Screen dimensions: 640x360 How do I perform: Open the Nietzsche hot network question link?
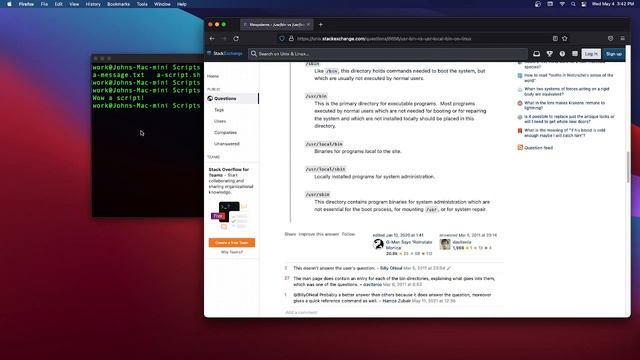569,78
